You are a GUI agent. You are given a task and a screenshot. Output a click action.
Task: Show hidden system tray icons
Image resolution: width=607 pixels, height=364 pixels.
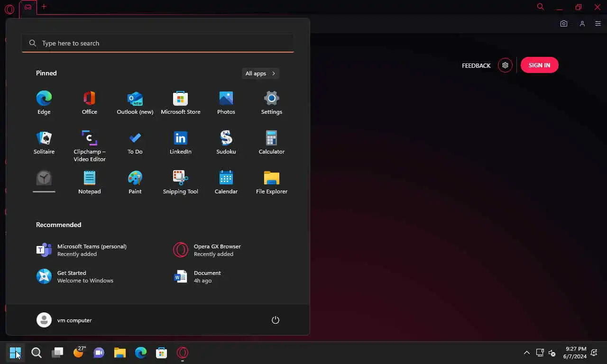(526, 353)
